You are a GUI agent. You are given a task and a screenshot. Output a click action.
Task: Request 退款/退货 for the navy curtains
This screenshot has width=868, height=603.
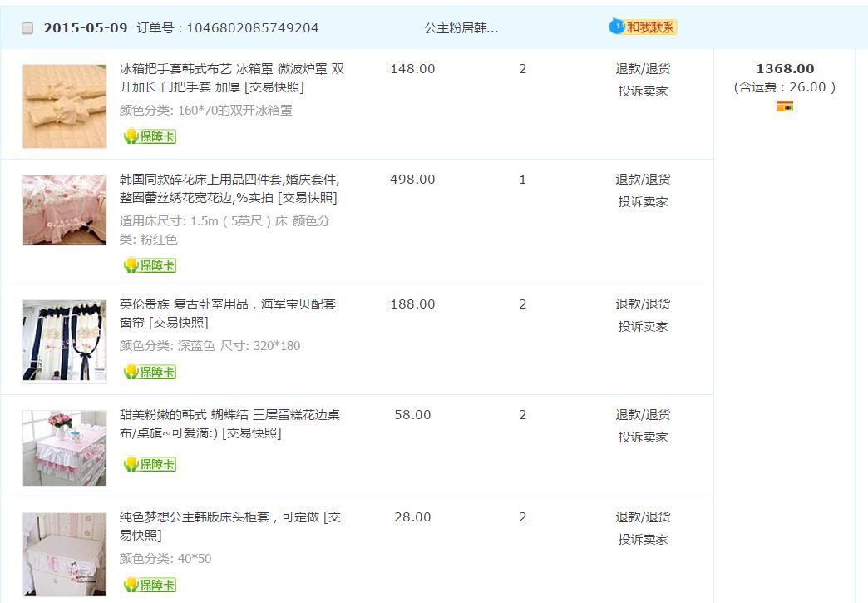click(643, 304)
